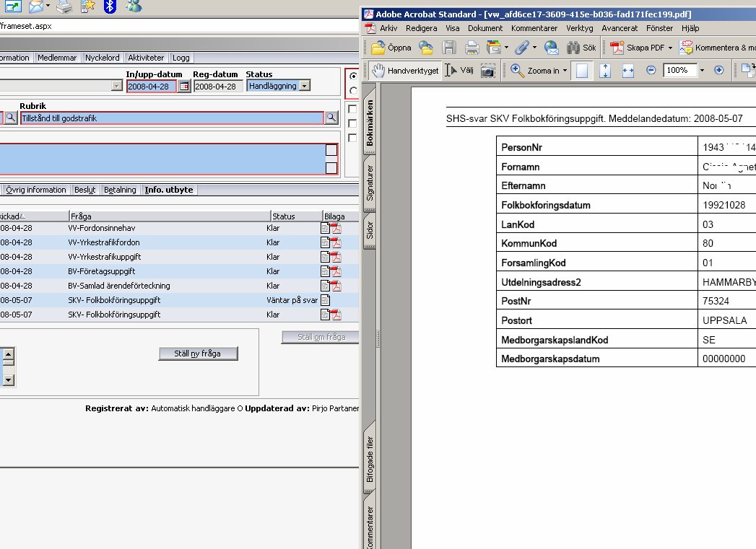Screen dimensions: 756x549
Task: Click the 100% zoom value field
Action: 680,70
